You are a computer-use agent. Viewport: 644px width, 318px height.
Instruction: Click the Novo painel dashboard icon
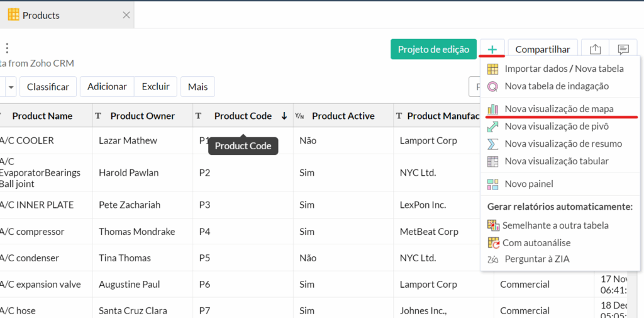pyautogui.click(x=492, y=184)
